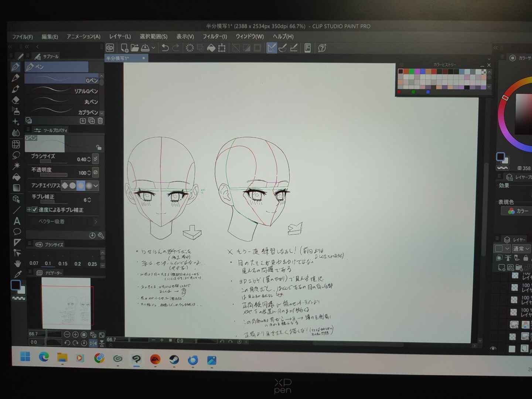Delete sub tool with trash icon
Viewport: 532px width, 399px height.
(x=100, y=121)
